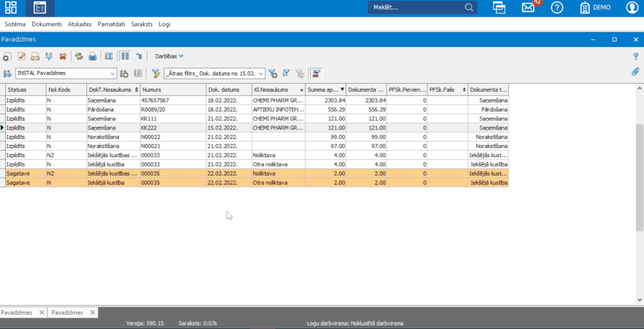
Task: Open the INSTAL Pavadzīmes view dropdown
Action: coord(112,73)
